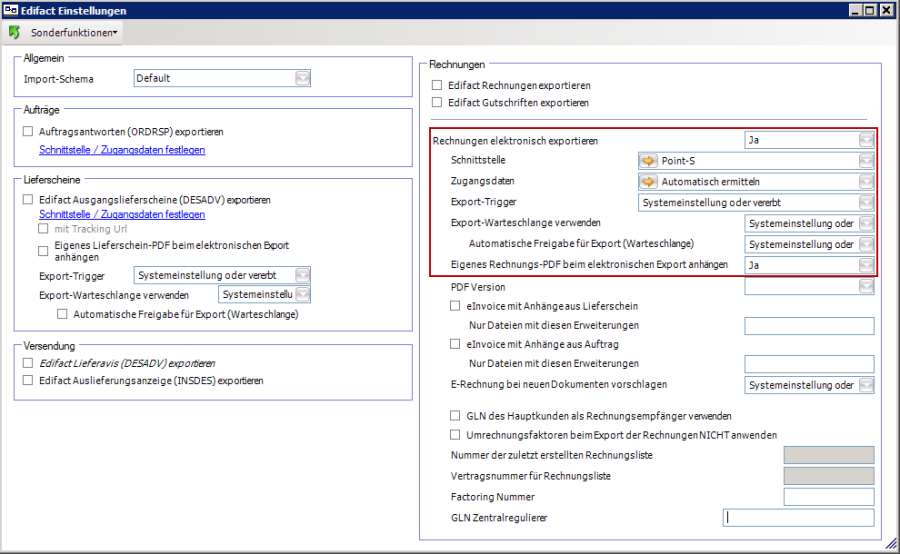Click Schnittstelle / Zugangsdaten festlegen link under Lieferscheine
The image size is (900, 554).
click(122, 214)
